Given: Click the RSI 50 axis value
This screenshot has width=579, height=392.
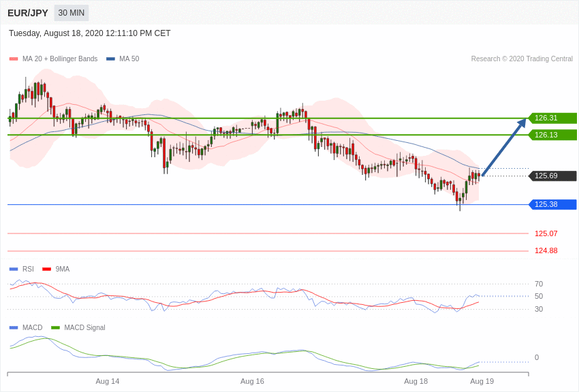Looking at the screenshot, I should pyautogui.click(x=539, y=296).
